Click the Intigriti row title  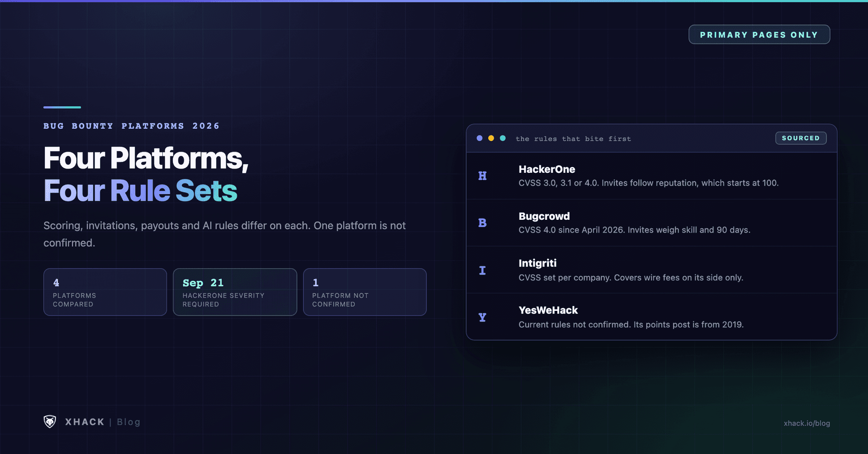(537, 263)
